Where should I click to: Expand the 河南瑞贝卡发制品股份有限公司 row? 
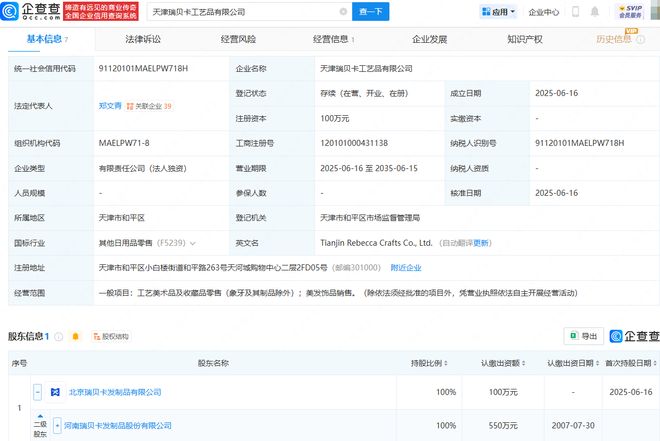tap(57, 425)
